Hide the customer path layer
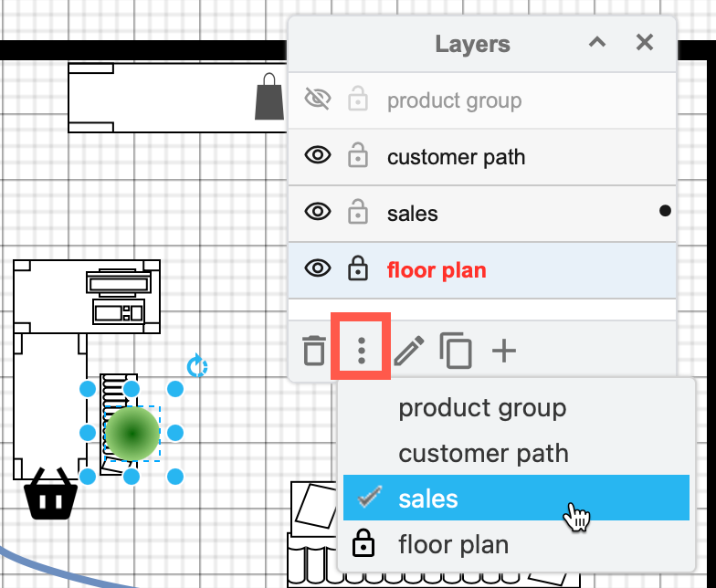 tap(318, 155)
